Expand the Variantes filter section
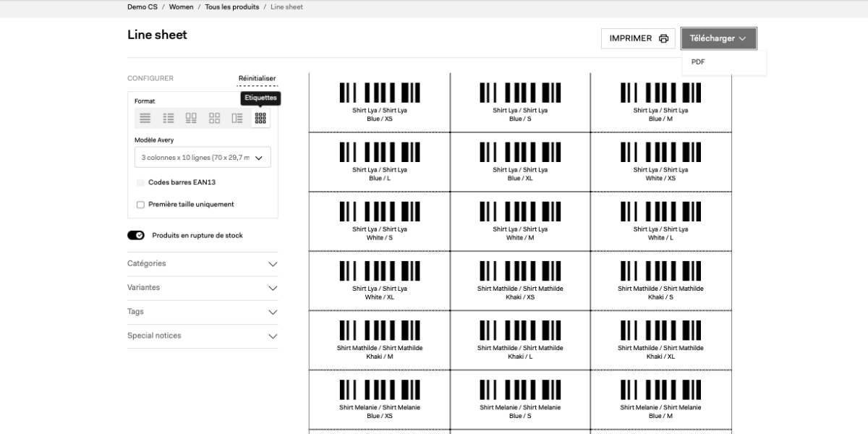868x434 pixels. [203, 288]
